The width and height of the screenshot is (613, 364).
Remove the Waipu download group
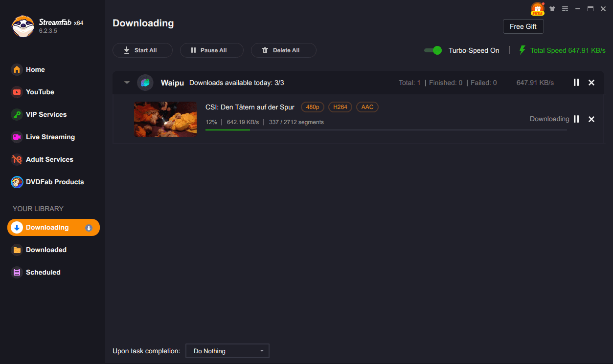(591, 83)
